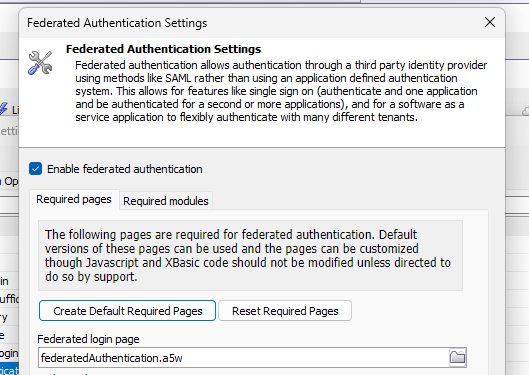
Task: Click Reset Required Pages button
Action: click(x=285, y=311)
